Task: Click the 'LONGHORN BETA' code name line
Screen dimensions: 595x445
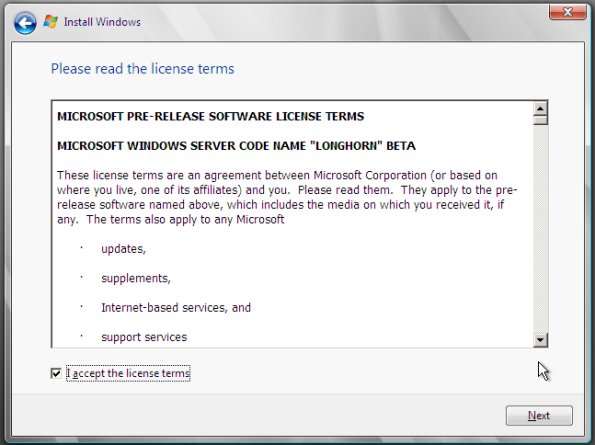Action: tap(236, 146)
